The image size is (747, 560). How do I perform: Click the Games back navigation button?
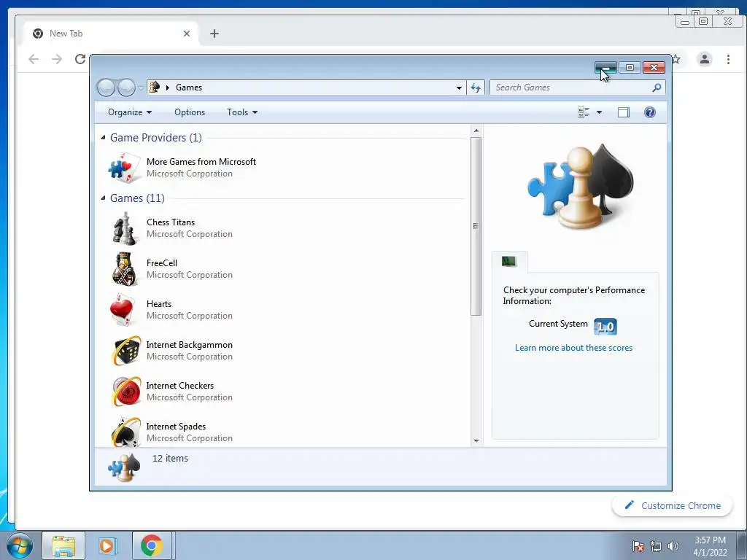click(x=106, y=87)
